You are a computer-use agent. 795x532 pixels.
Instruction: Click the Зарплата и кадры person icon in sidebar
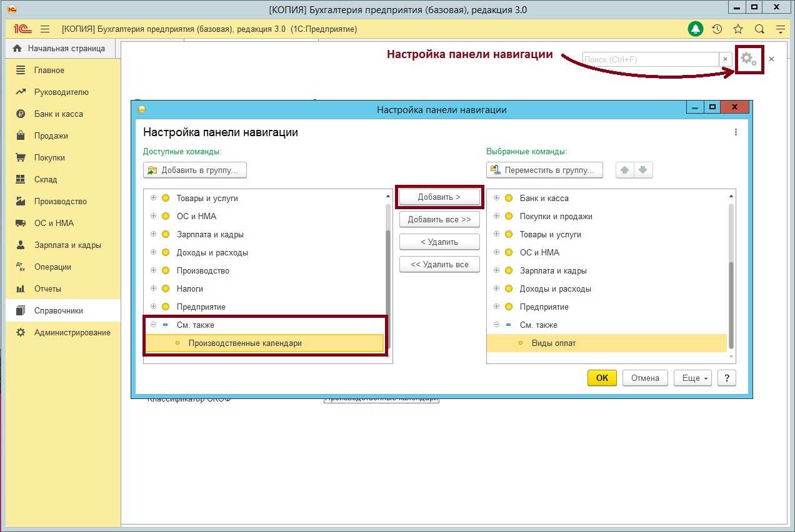21,245
